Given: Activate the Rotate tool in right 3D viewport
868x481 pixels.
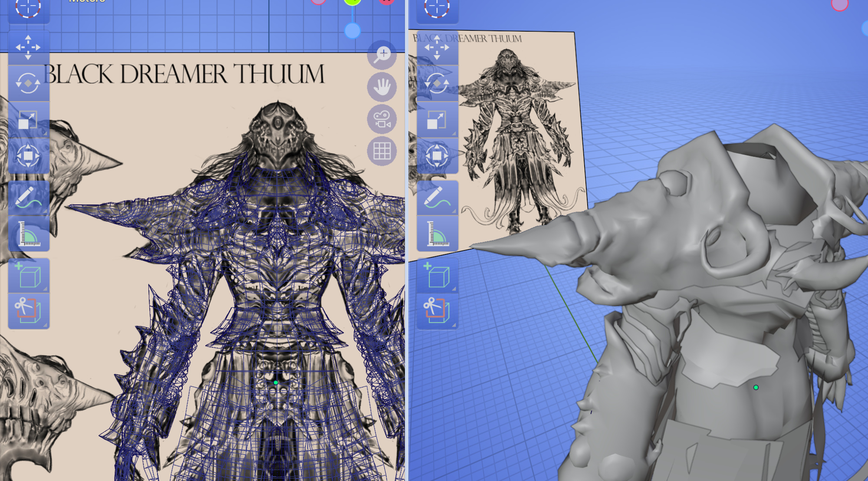Looking at the screenshot, I should [x=437, y=83].
